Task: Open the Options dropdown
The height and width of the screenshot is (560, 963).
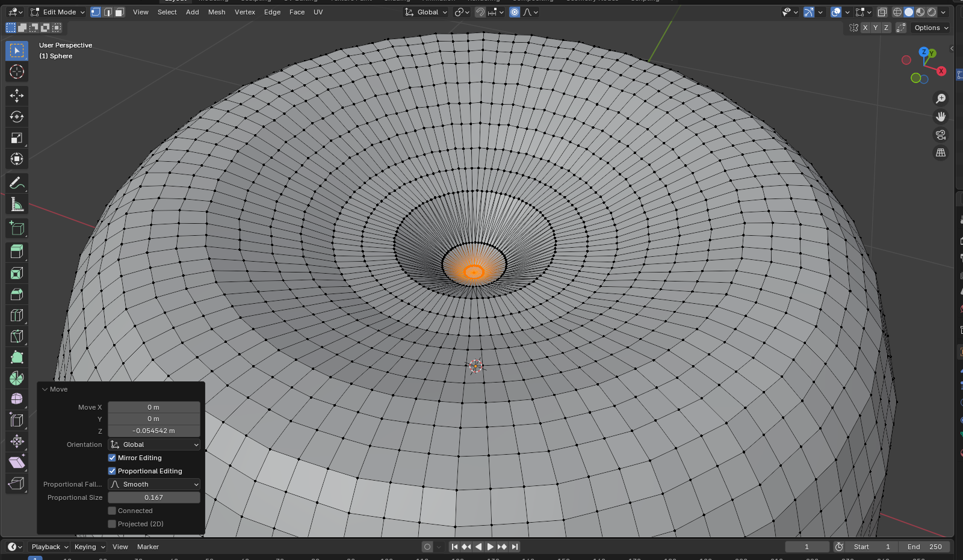Action: [x=931, y=28]
